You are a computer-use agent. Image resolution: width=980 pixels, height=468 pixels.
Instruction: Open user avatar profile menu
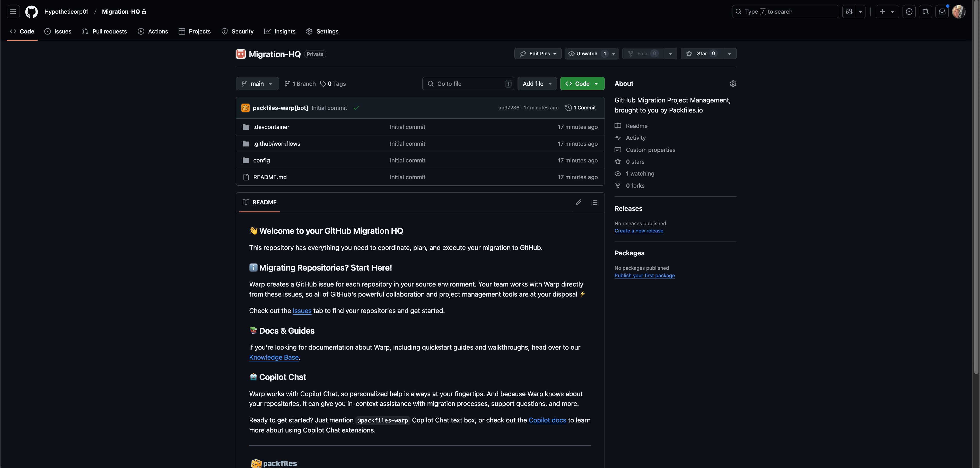pos(958,11)
